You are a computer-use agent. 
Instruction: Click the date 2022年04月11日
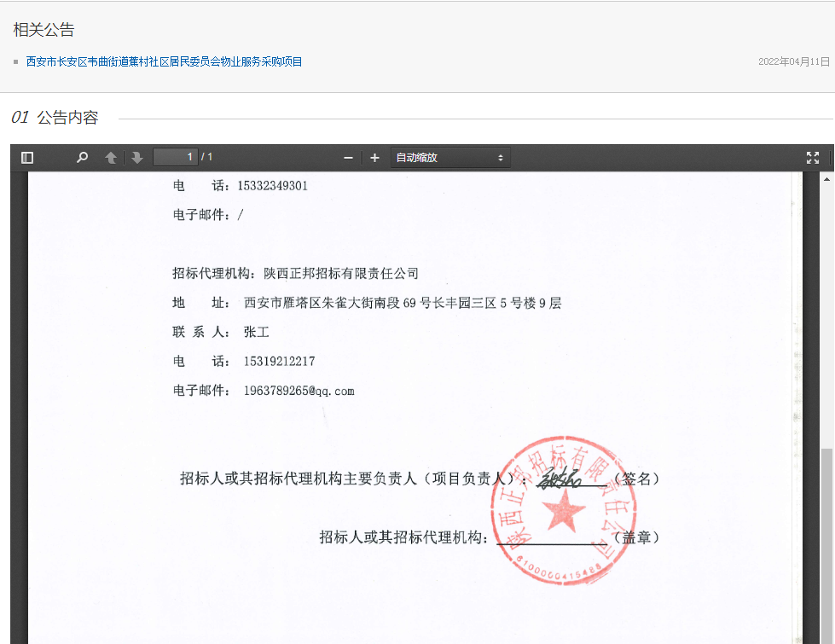coord(793,62)
